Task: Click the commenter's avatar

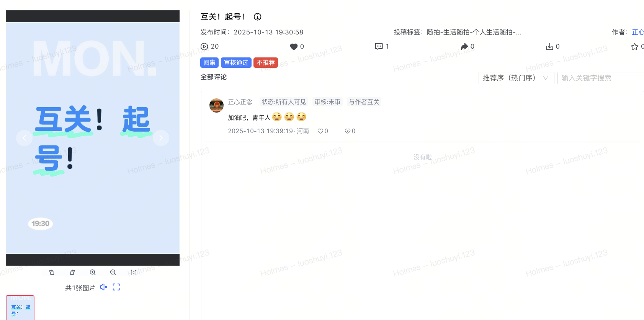Action: click(x=216, y=105)
